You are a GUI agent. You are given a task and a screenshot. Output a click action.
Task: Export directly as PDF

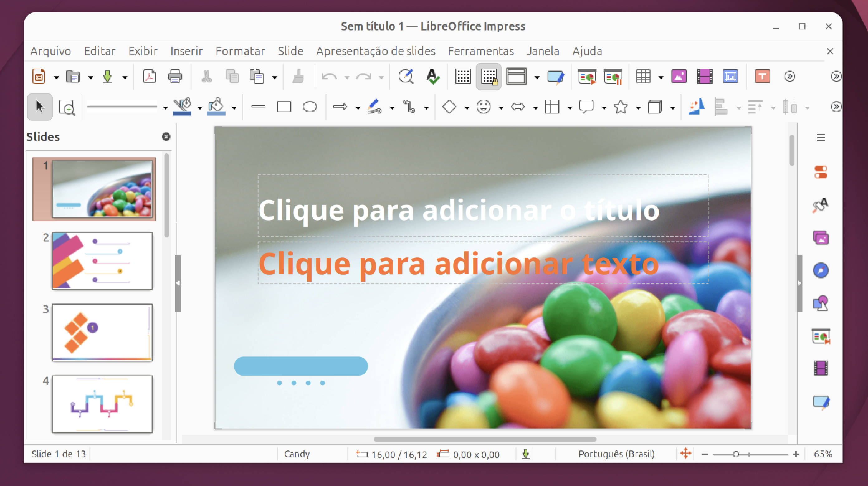pos(149,77)
